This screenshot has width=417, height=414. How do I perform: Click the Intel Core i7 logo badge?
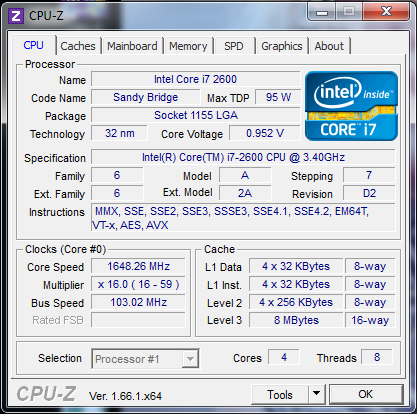tap(352, 106)
